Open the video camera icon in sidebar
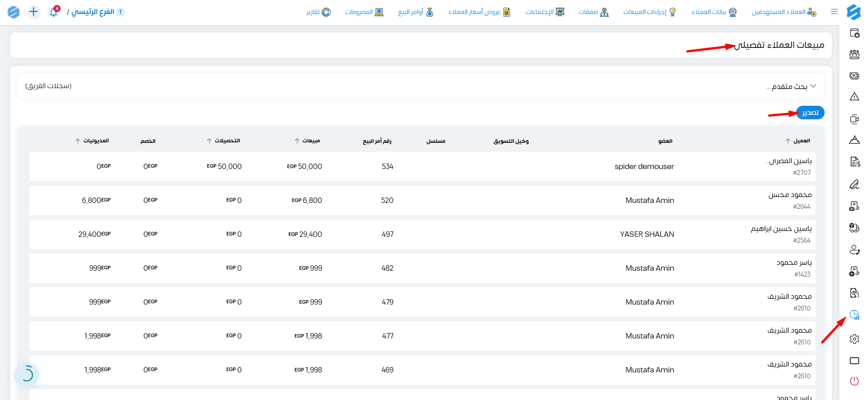 click(854, 119)
